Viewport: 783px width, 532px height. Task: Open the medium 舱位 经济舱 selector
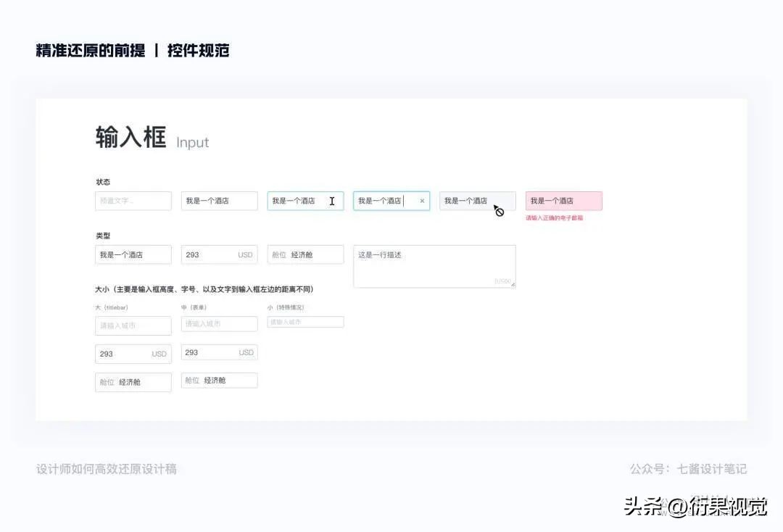click(x=219, y=380)
